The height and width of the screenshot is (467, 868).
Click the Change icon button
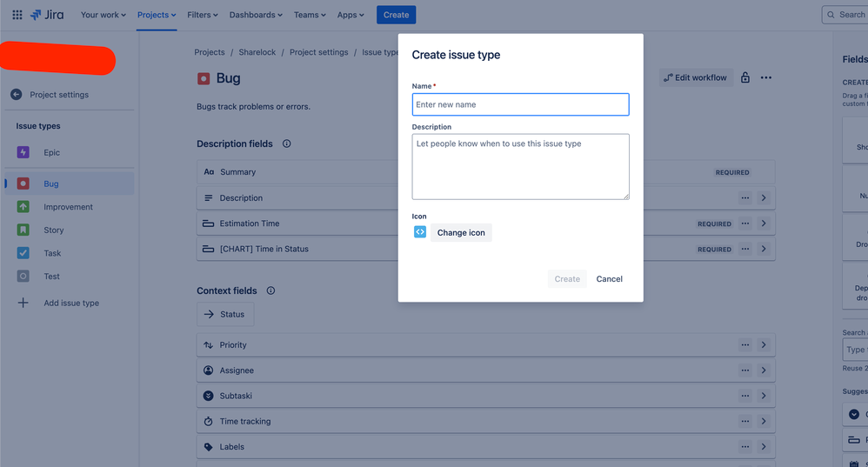[461, 232]
